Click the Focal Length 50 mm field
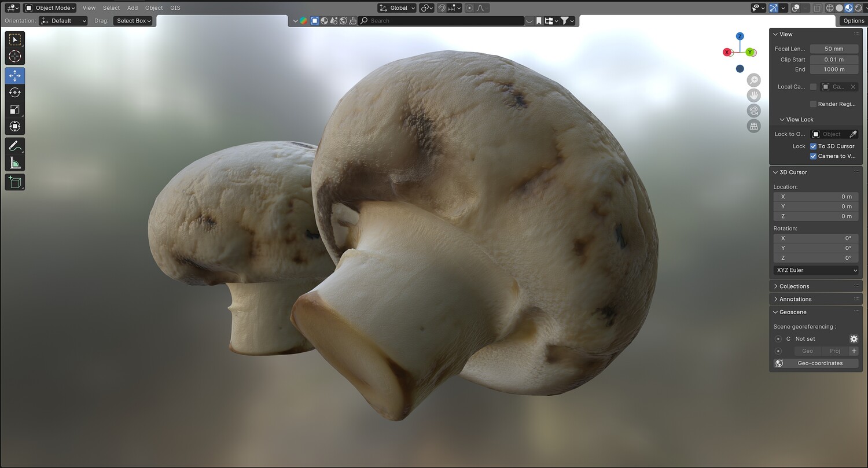The width and height of the screenshot is (868, 468). [x=834, y=49]
